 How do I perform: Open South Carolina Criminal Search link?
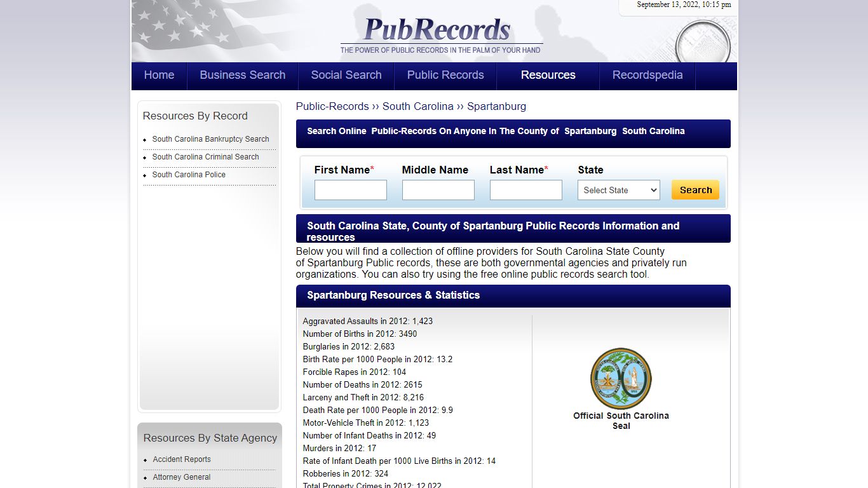tap(205, 157)
